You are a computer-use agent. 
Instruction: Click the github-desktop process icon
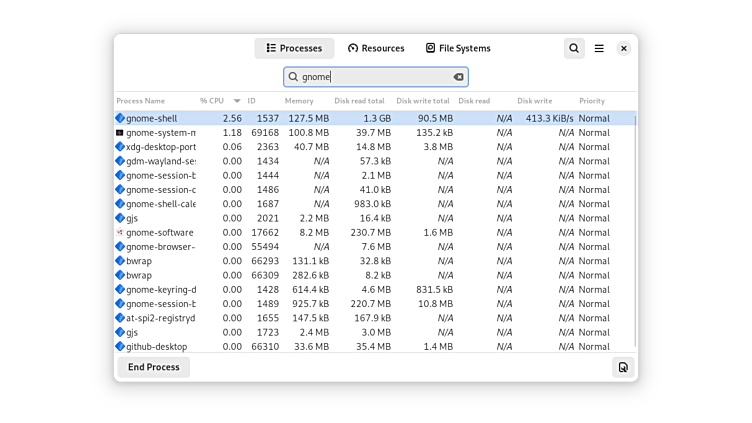point(120,347)
